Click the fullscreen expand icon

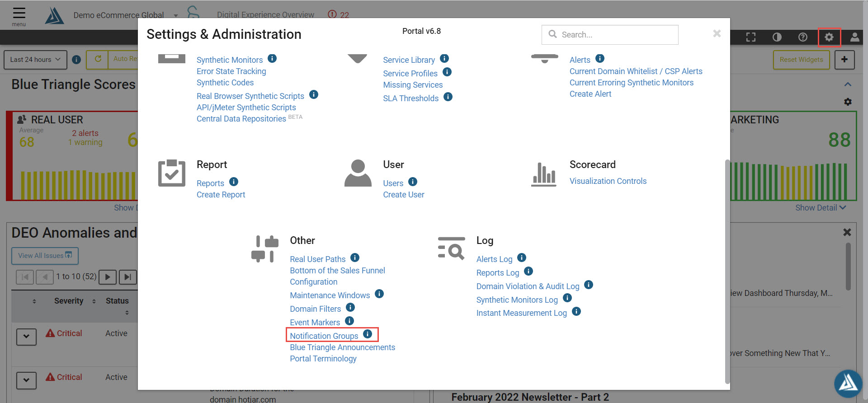tap(751, 37)
